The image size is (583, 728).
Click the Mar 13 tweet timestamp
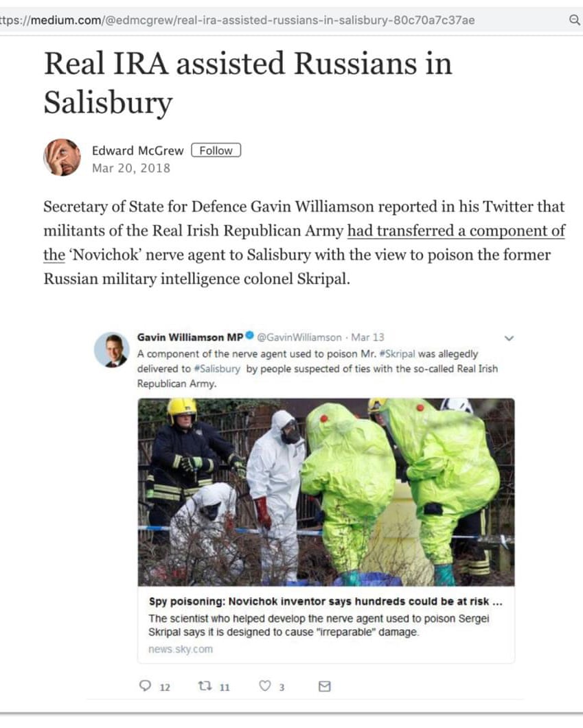tap(367, 337)
